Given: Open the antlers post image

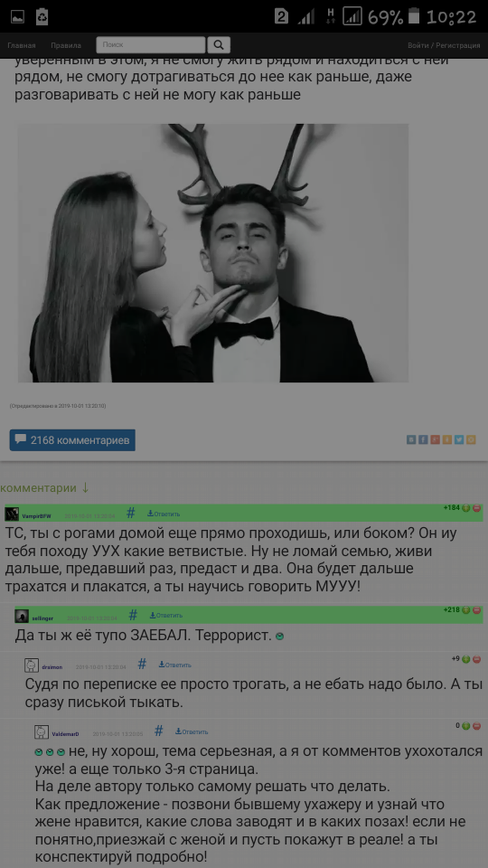Looking at the screenshot, I should [213, 253].
